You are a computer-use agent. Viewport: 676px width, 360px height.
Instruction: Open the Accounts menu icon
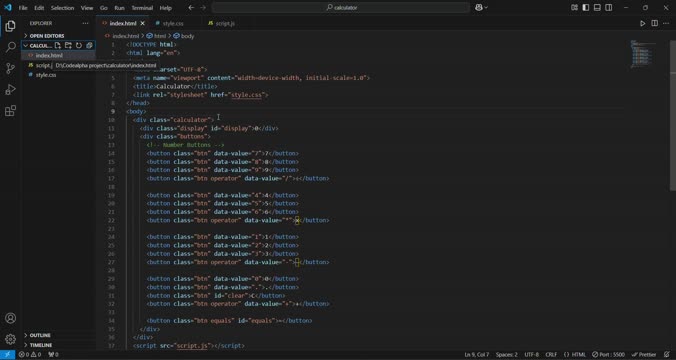(x=10, y=318)
